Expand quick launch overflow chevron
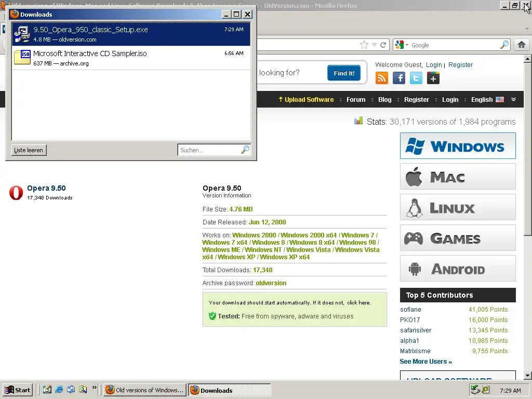Screen dimensions: 532x399 (95, 388)
